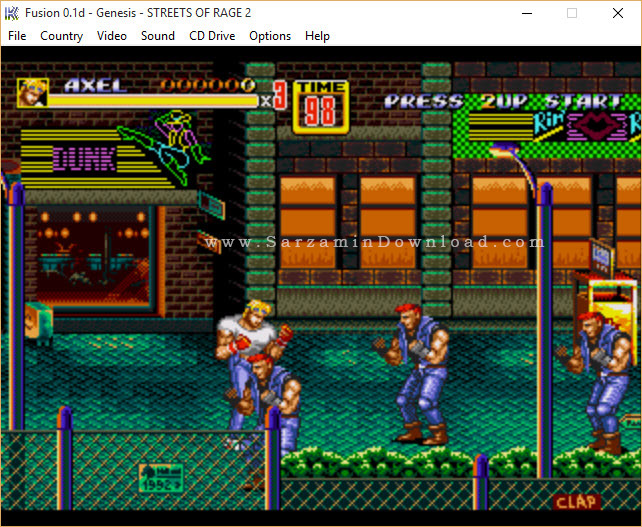642x527 pixels.
Task: Open the Help menu
Action: pyautogui.click(x=317, y=36)
